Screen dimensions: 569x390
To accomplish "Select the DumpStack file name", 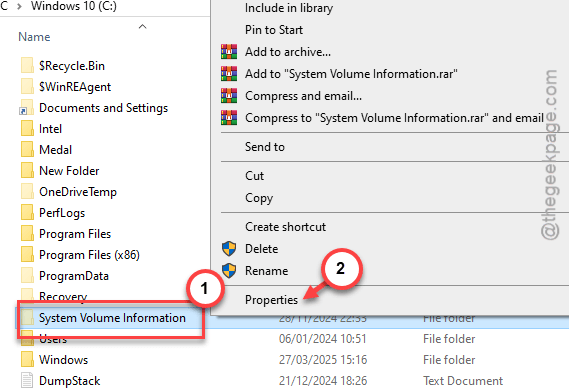I will pyautogui.click(x=70, y=381).
